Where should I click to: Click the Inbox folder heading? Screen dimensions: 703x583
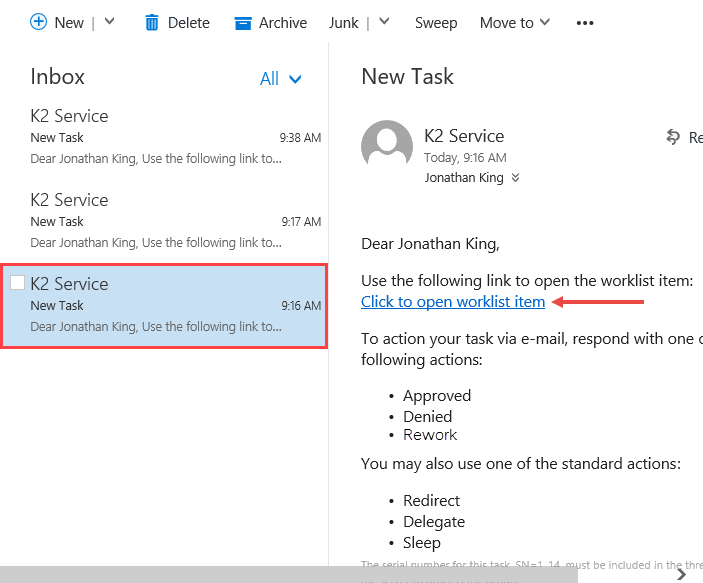pos(57,77)
